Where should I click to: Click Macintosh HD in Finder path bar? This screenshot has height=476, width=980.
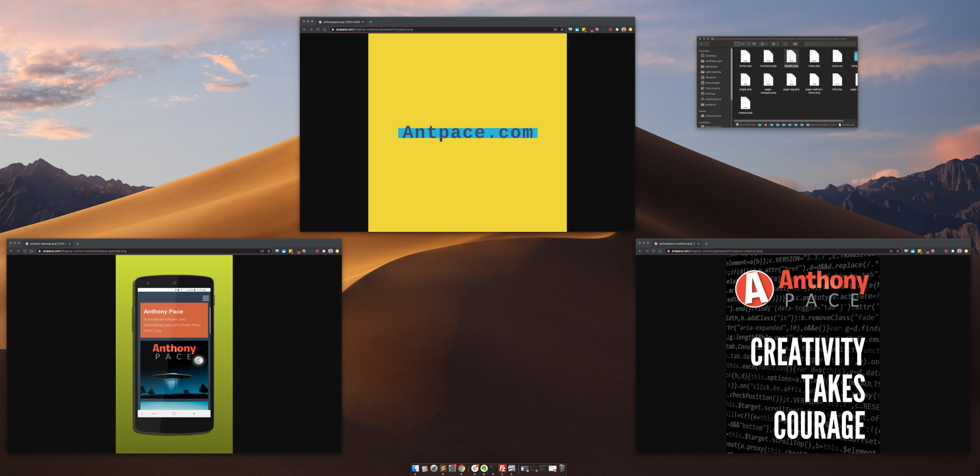tap(745, 124)
